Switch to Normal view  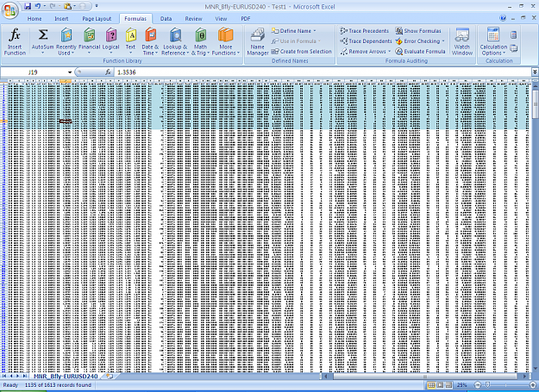[431, 385]
